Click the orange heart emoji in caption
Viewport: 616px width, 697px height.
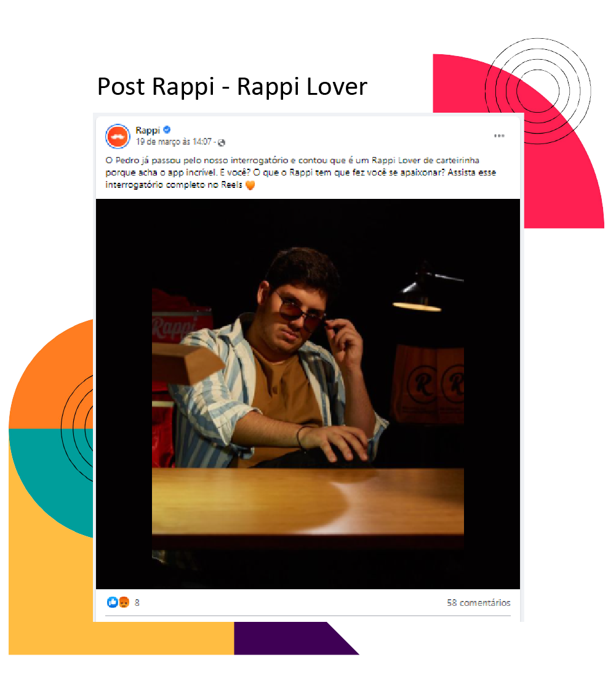click(x=250, y=185)
